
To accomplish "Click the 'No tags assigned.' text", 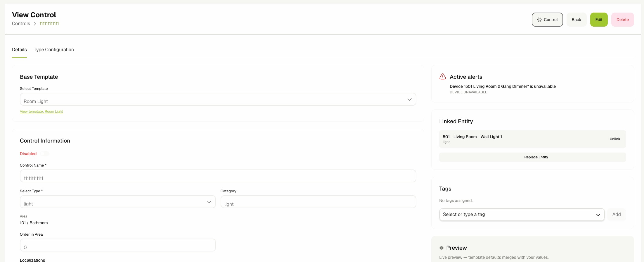I will [456, 201].
